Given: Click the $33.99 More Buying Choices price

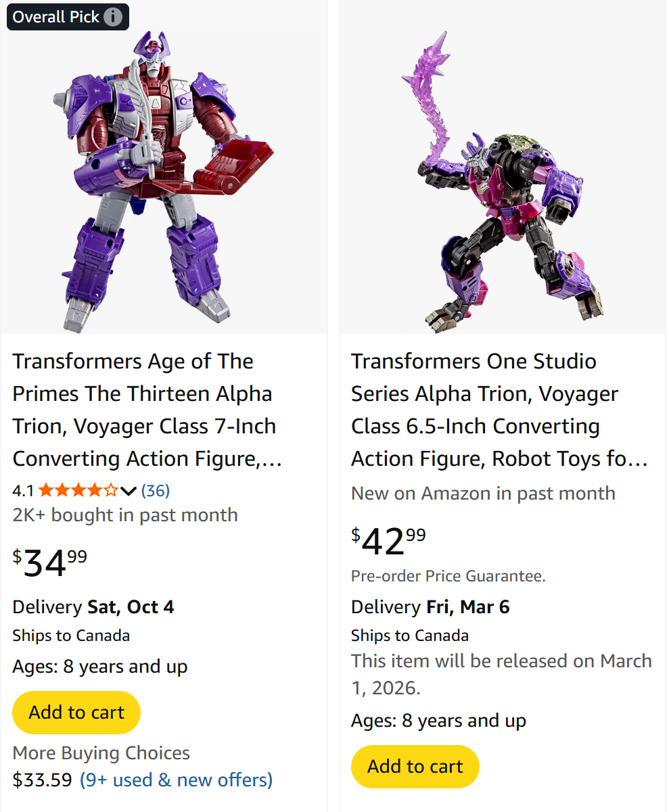Looking at the screenshot, I should (42, 780).
